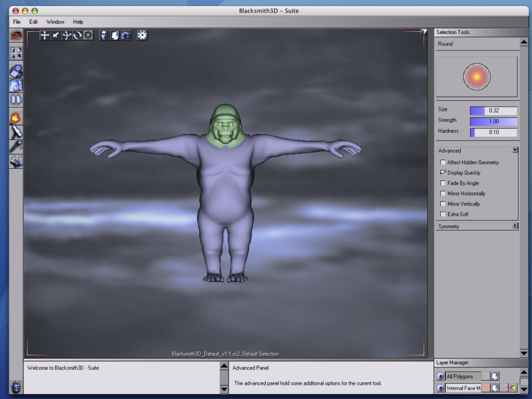The height and width of the screenshot is (399, 532).
Task: Enable Mirror Horizontally checkbox
Action: tap(443, 193)
